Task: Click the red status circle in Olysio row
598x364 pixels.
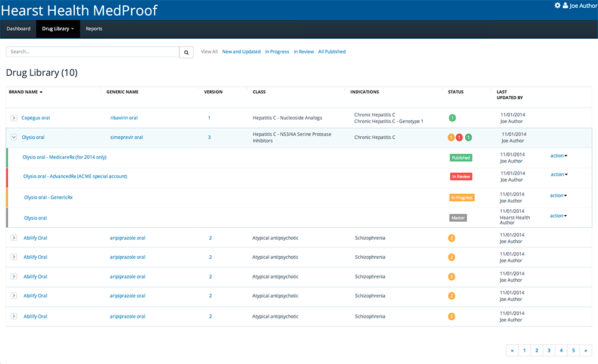Action: tap(459, 137)
